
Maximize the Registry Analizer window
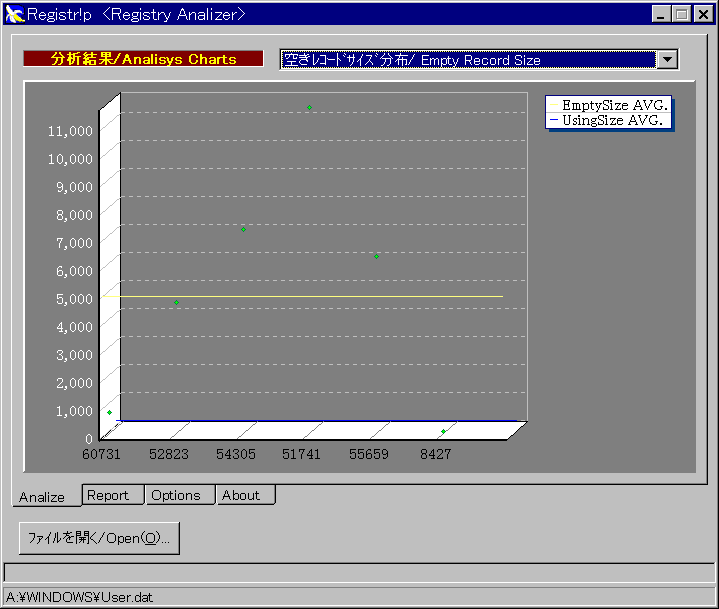(x=681, y=14)
